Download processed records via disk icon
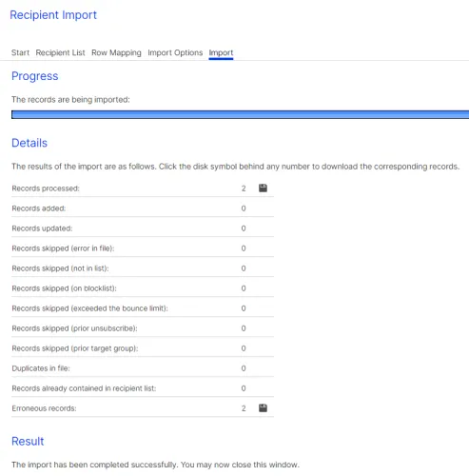The width and height of the screenshot is (469, 476). coord(263,188)
